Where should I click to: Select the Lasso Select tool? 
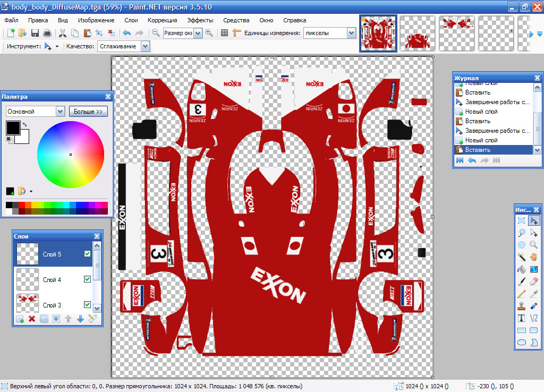pos(521,233)
